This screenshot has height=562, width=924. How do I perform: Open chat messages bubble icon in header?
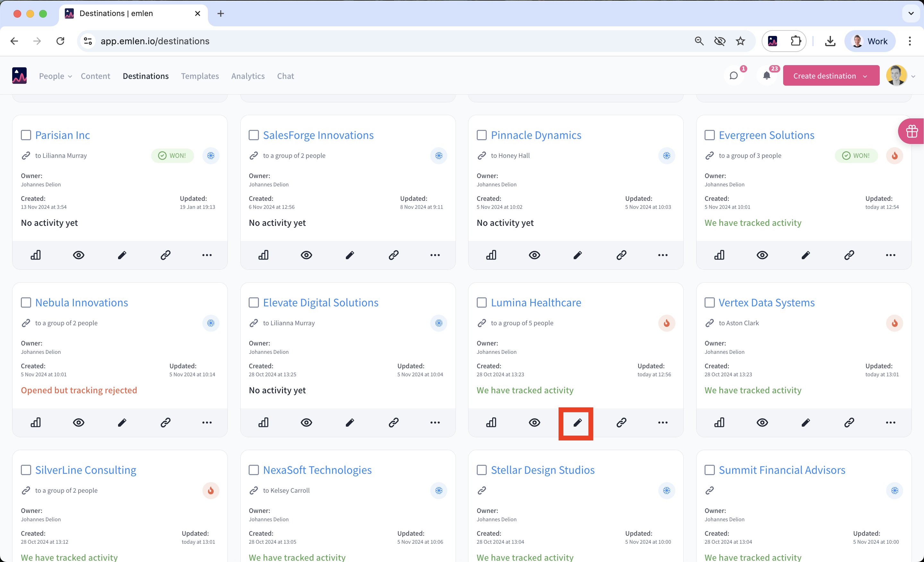(733, 76)
